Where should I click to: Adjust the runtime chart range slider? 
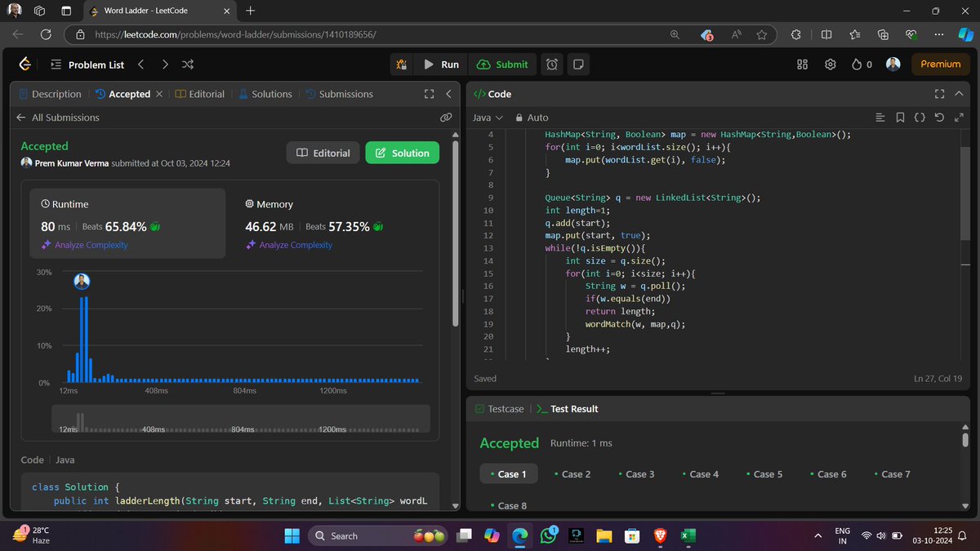click(241, 420)
